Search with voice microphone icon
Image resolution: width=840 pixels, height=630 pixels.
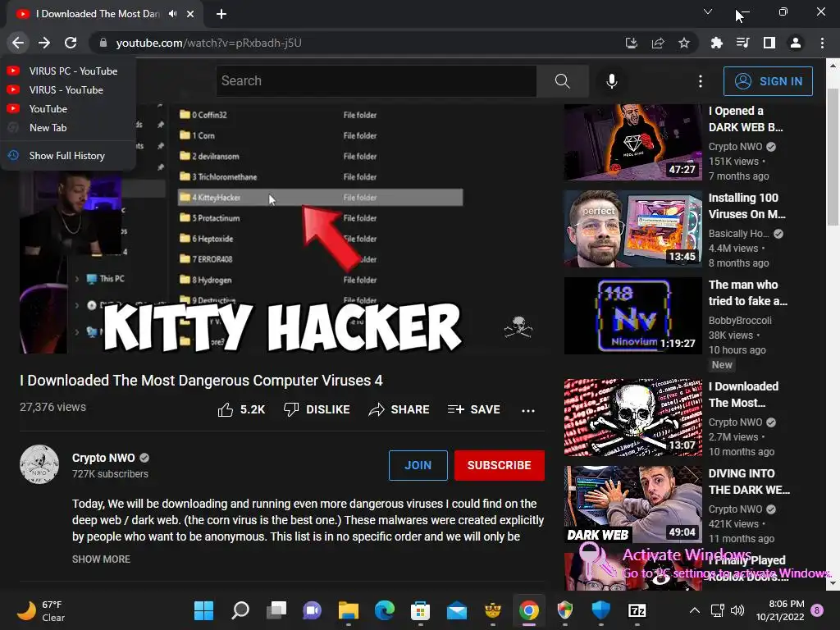pyautogui.click(x=611, y=81)
